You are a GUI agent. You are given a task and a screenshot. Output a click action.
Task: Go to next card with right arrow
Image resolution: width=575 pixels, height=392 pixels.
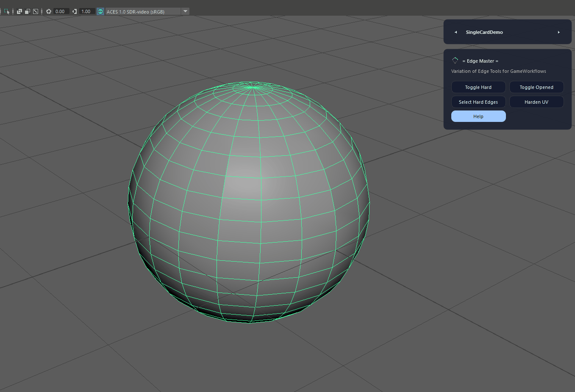point(559,32)
